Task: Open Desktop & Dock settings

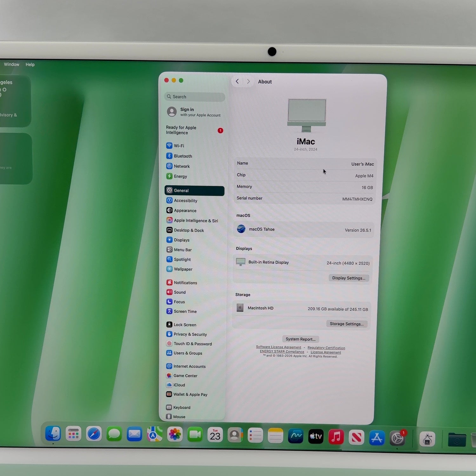Action: (x=185, y=230)
